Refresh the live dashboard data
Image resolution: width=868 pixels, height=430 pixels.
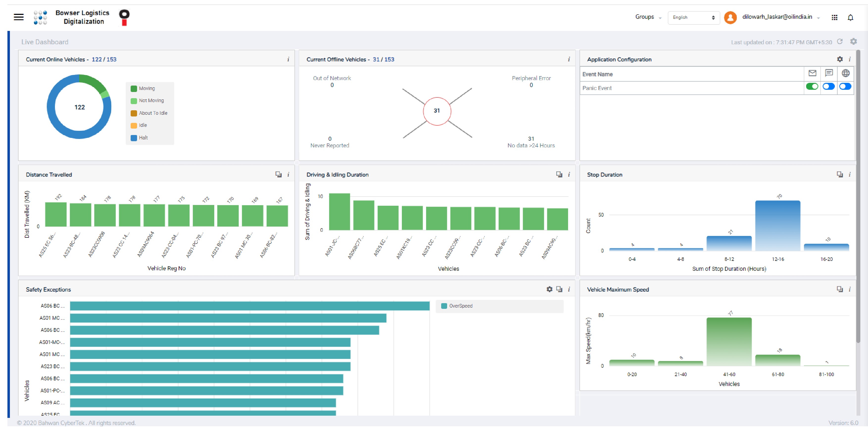[840, 41]
